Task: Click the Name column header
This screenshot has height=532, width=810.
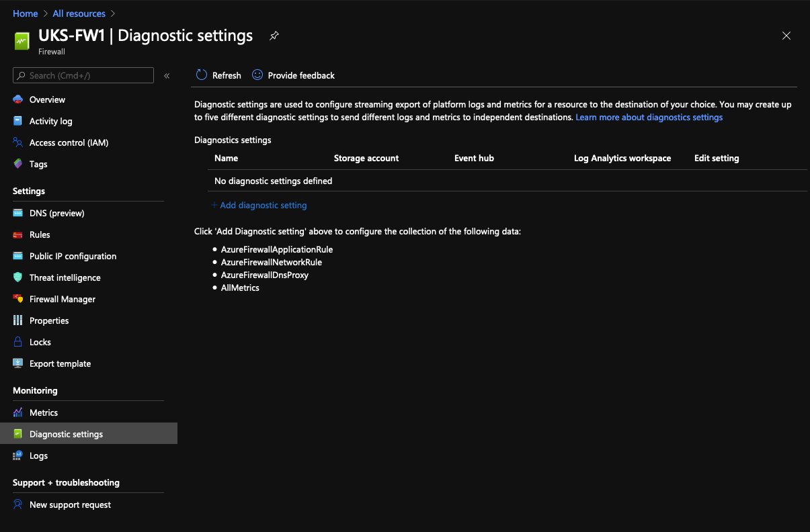Action: point(227,158)
